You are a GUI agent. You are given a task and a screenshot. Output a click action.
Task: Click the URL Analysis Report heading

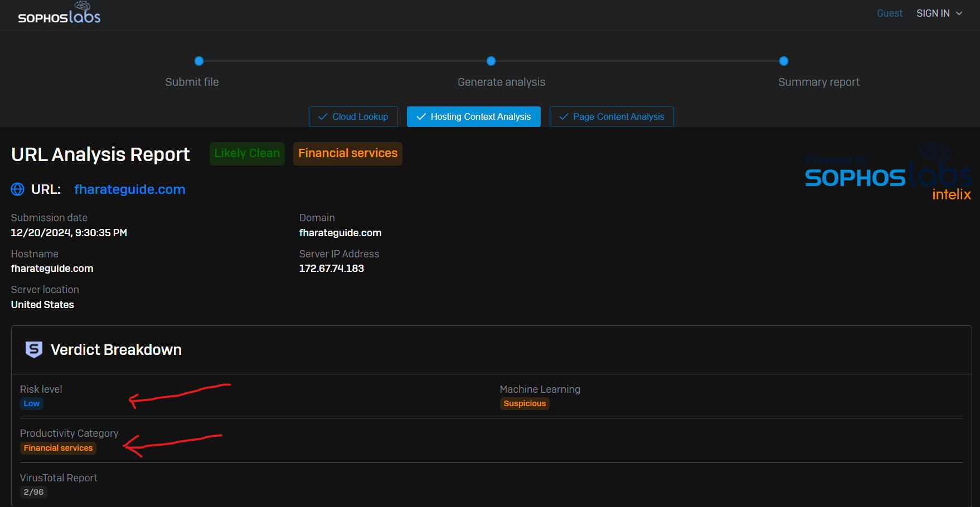point(101,154)
